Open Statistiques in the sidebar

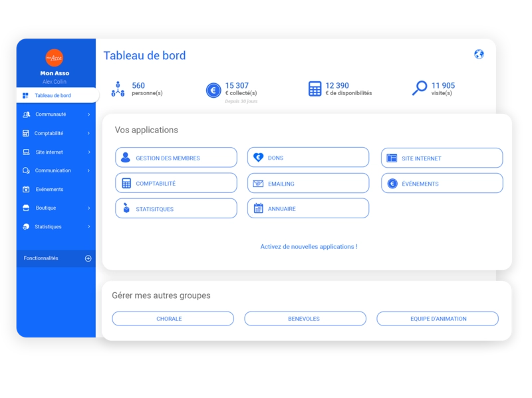(56, 226)
